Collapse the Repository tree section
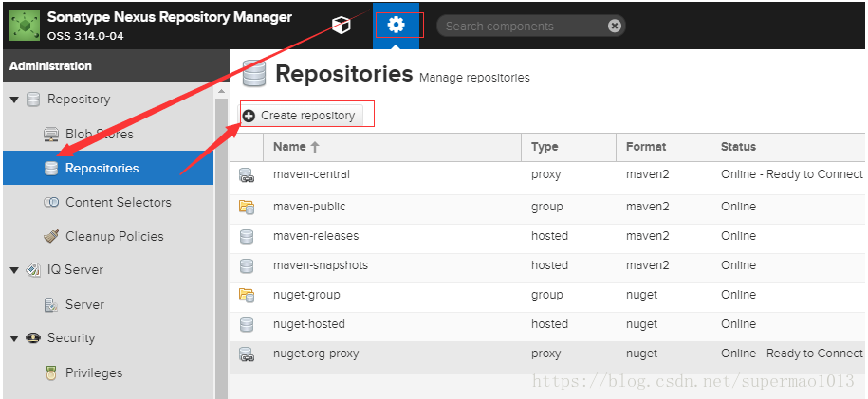868x399 pixels. coord(14,100)
